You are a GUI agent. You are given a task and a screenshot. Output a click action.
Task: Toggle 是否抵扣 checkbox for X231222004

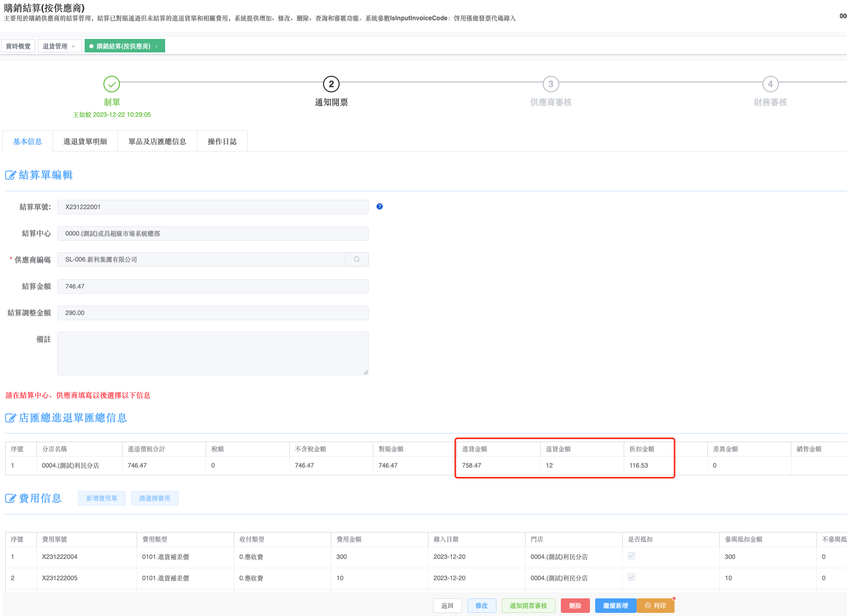(x=631, y=556)
